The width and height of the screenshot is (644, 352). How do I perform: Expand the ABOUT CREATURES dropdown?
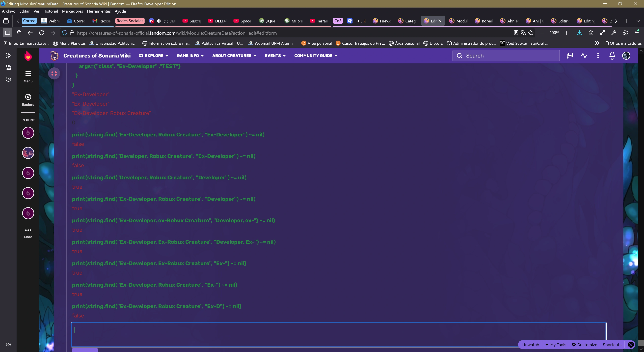234,56
